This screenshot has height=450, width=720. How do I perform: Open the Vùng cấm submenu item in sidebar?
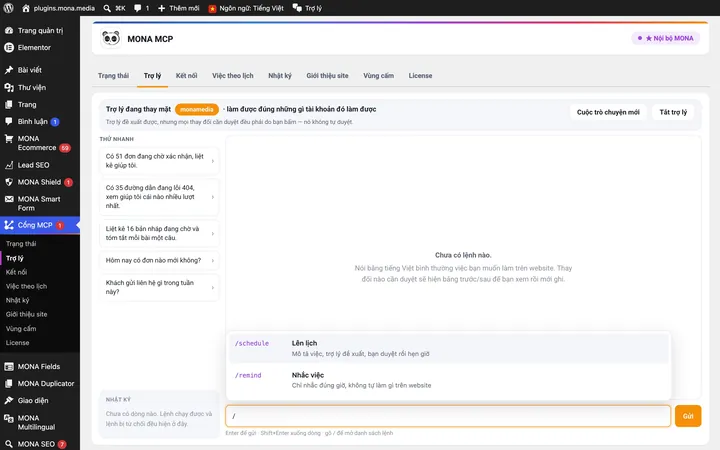(21, 329)
